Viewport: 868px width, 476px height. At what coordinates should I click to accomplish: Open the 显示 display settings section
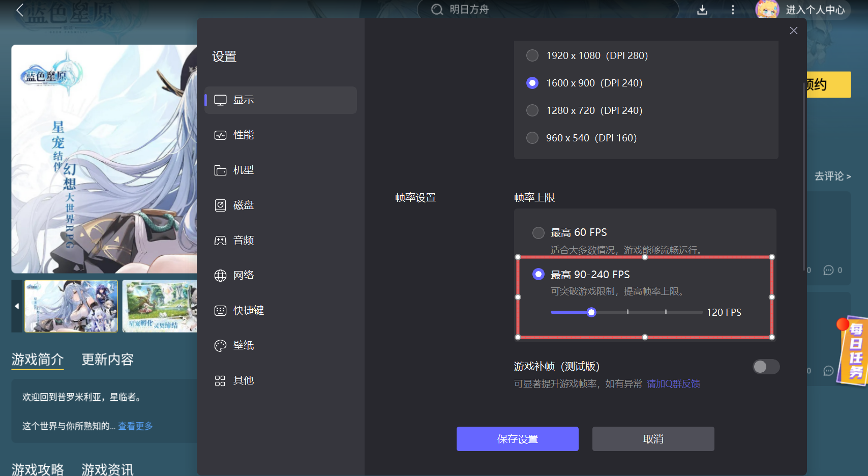click(281, 100)
